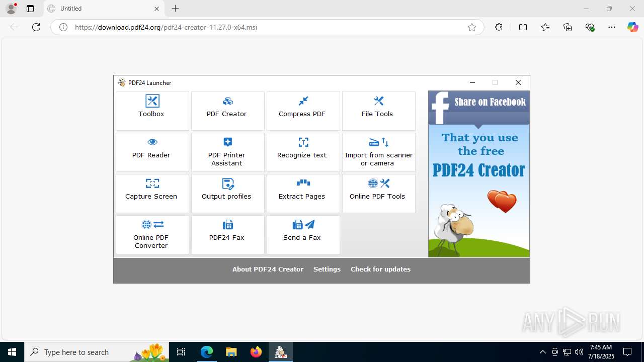644x362 pixels.
Task: Open a new browser tab
Action: 175,9
